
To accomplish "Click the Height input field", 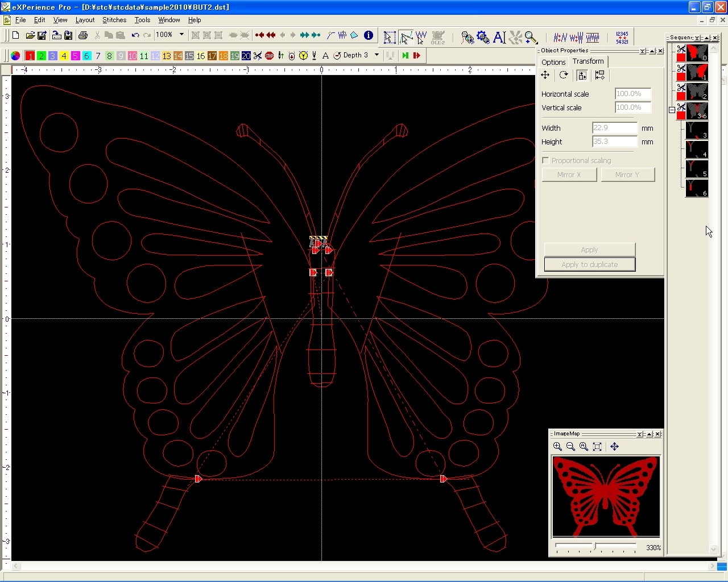I will pos(614,142).
